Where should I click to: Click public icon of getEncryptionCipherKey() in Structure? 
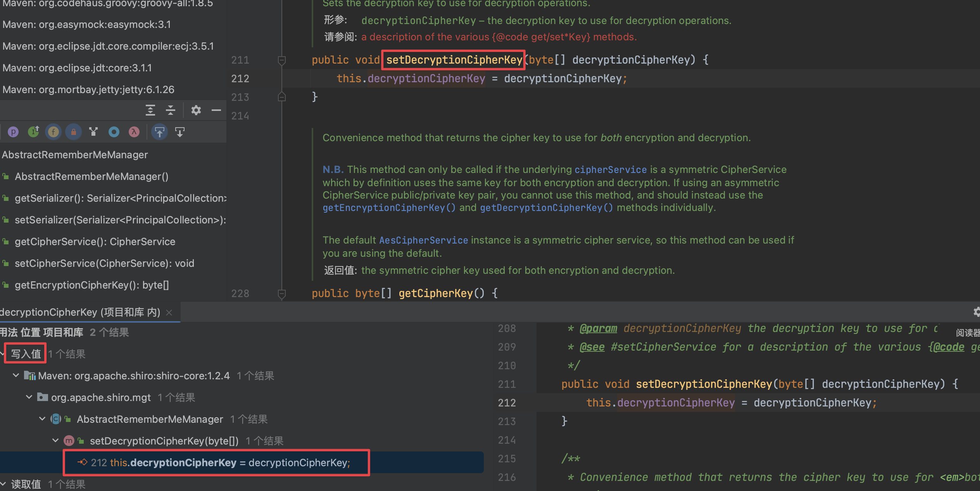point(6,285)
